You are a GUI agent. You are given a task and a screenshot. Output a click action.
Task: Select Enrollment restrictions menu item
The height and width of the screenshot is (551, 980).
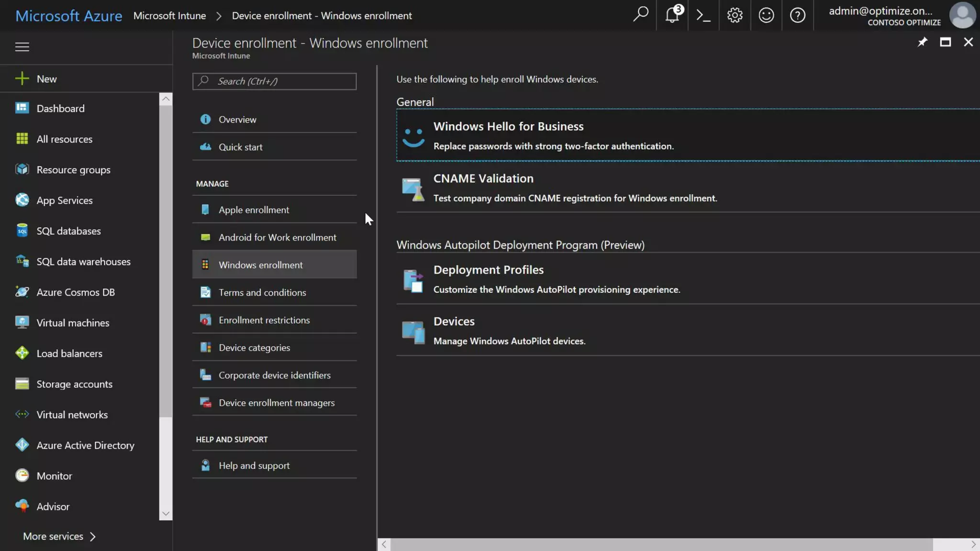coord(264,320)
